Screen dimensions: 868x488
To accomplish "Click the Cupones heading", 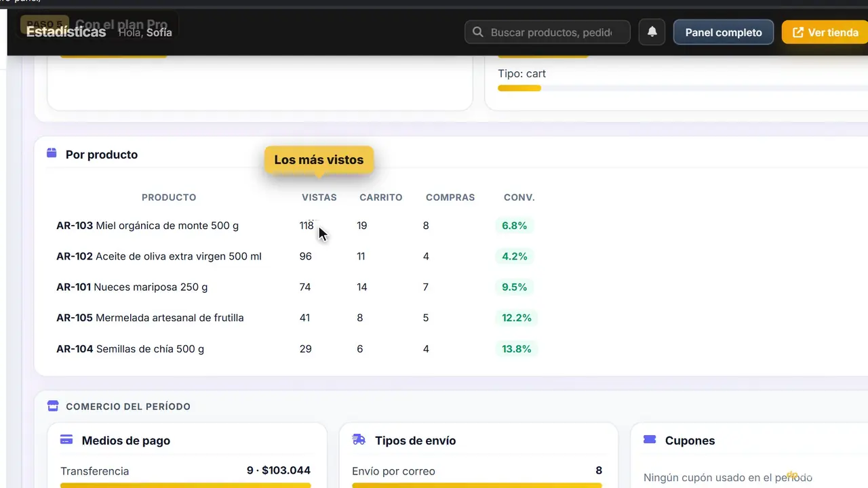I will coord(690,441).
